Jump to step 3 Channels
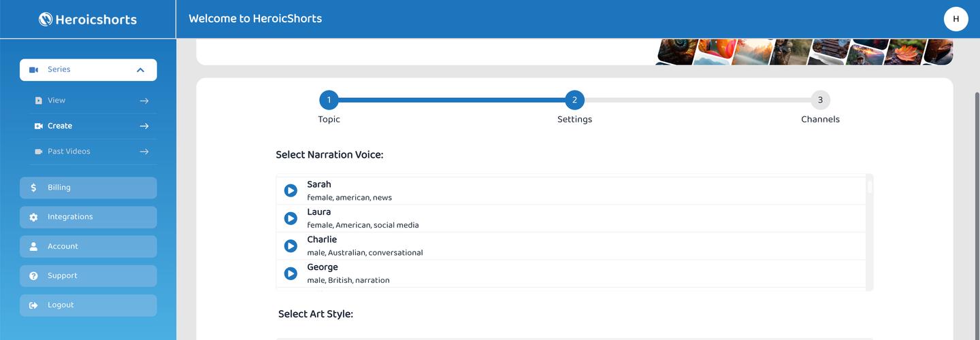This screenshot has height=340, width=980. click(820, 101)
